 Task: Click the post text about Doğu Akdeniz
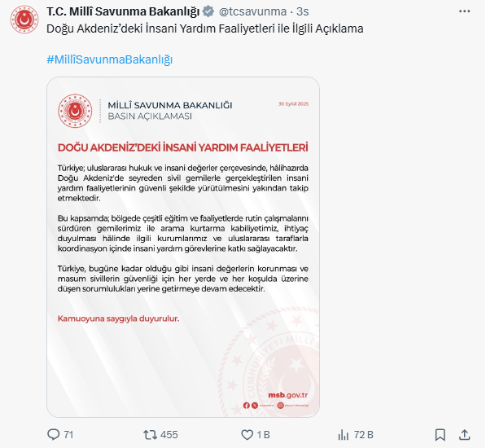point(205,29)
